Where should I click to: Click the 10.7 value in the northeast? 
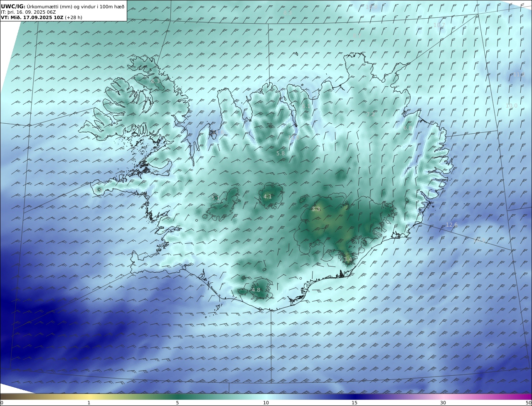pos(439,25)
